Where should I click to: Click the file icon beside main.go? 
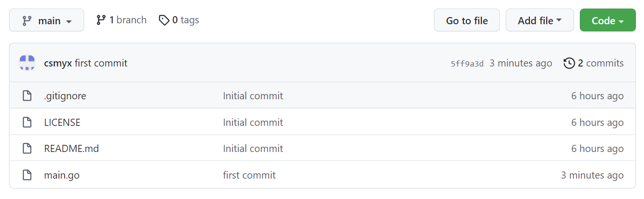click(x=28, y=175)
